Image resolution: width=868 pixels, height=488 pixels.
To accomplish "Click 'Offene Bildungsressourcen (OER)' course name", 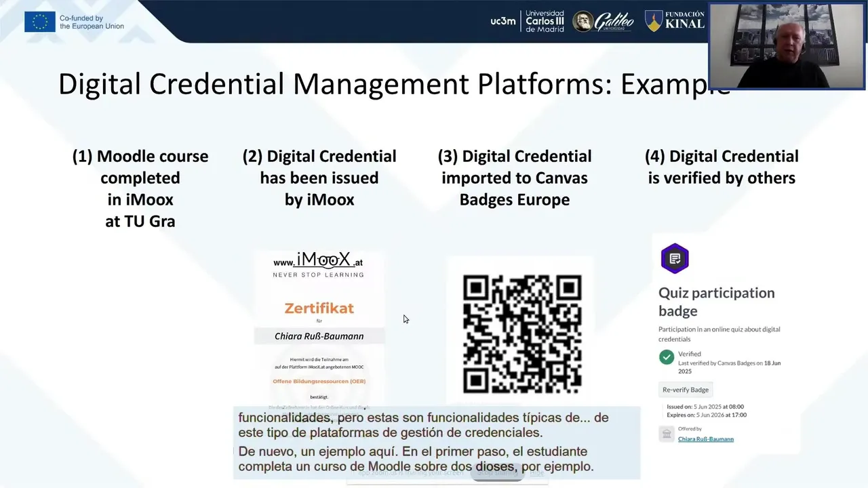I will click(319, 381).
